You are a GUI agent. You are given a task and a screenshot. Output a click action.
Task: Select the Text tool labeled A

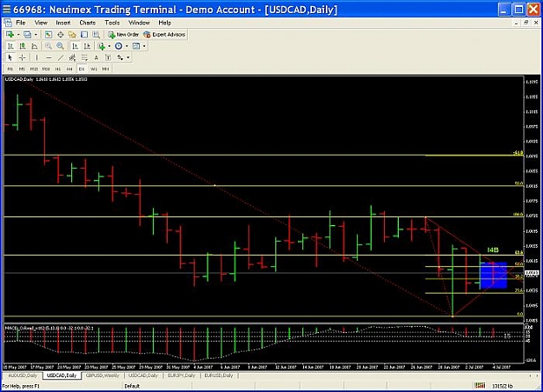pyautogui.click(x=96, y=57)
